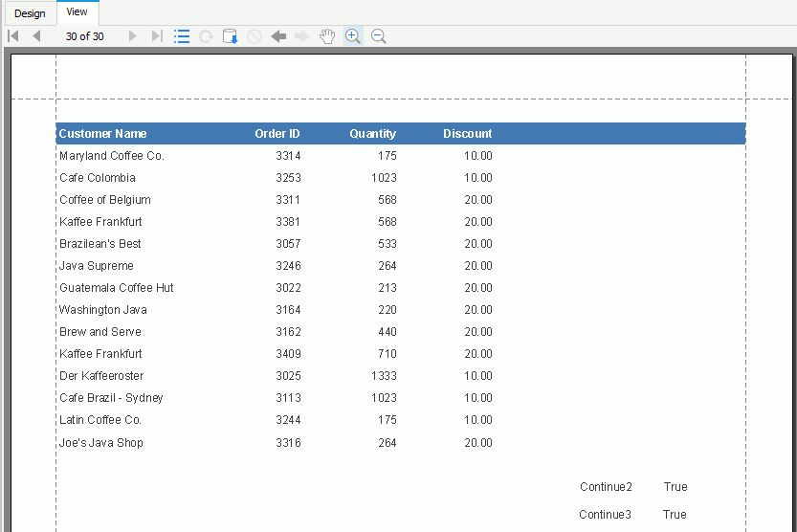
Task: Click Order ID 3409
Action: click(288, 354)
